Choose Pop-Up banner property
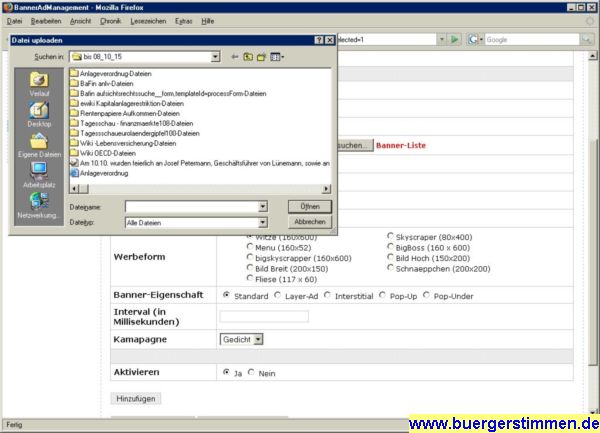 pos(382,295)
